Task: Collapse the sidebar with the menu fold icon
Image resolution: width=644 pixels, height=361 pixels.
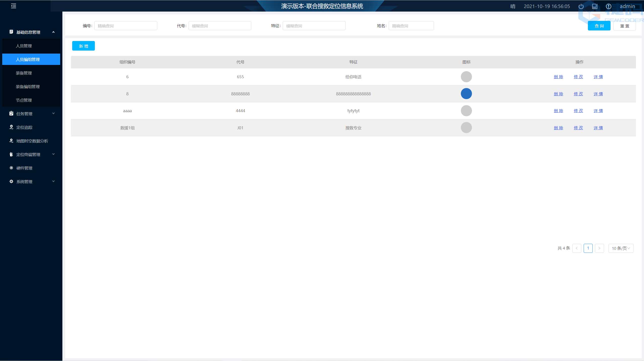Action: tap(14, 6)
